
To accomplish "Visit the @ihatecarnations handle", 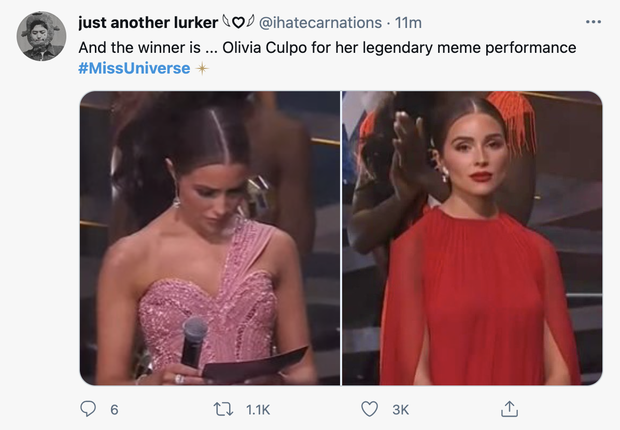I will pos(320,23).
